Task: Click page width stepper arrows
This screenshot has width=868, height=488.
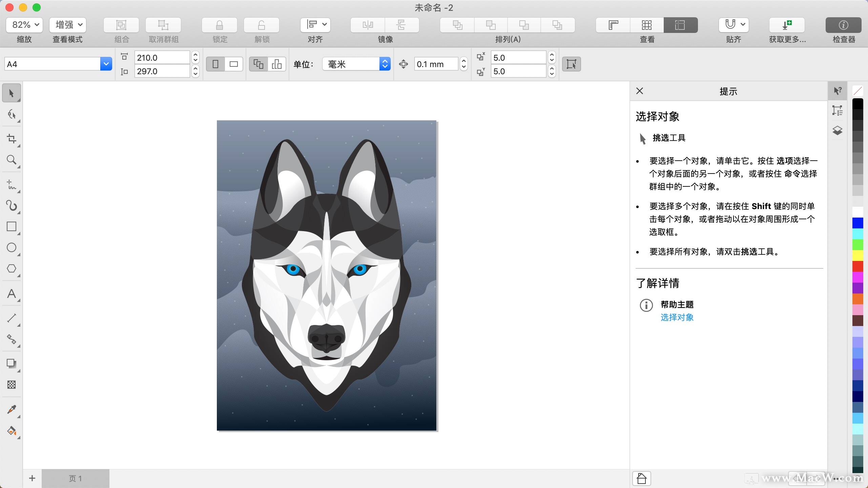Action: point(195,57)
